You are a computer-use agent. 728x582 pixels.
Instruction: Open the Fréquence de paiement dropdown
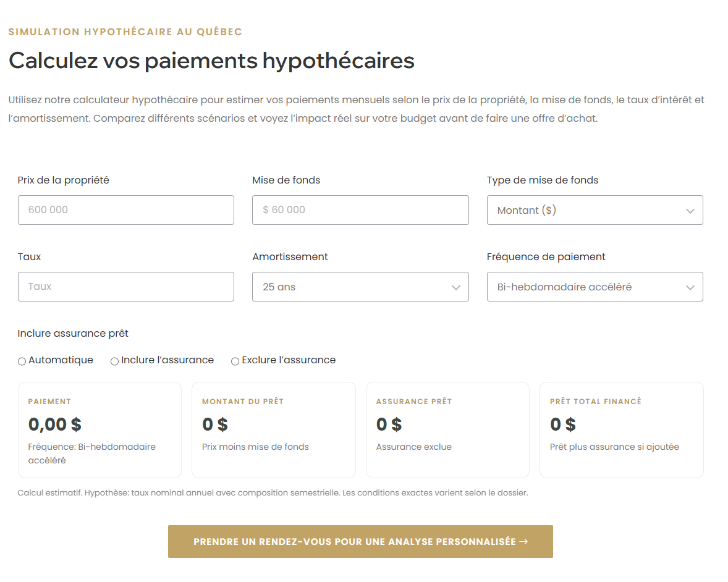(x=595, y=287)
